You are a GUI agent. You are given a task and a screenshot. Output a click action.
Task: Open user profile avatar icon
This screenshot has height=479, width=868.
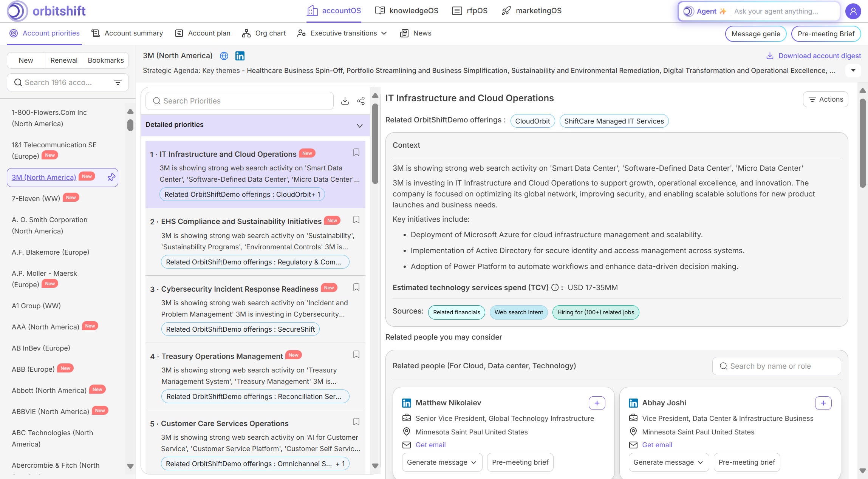pos(853,11)
